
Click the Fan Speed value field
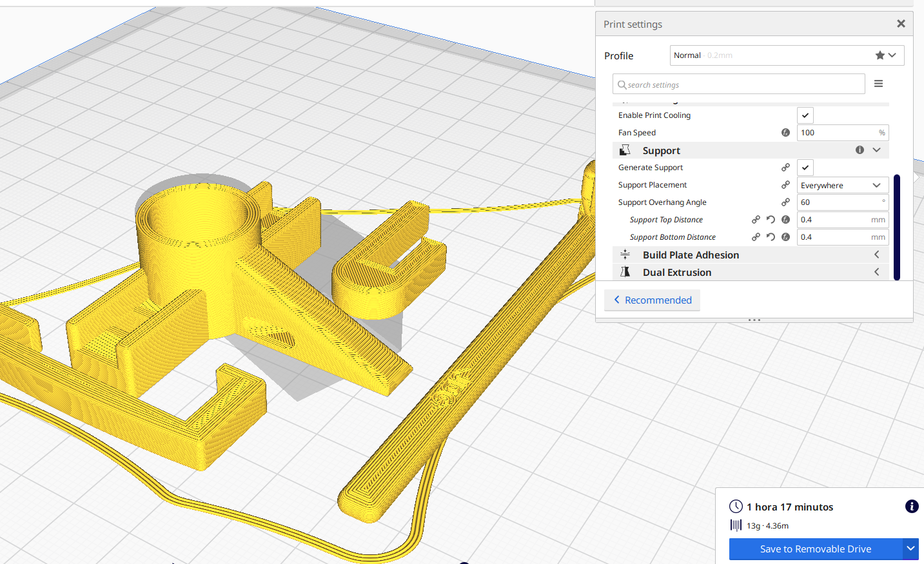pos(843,133)
